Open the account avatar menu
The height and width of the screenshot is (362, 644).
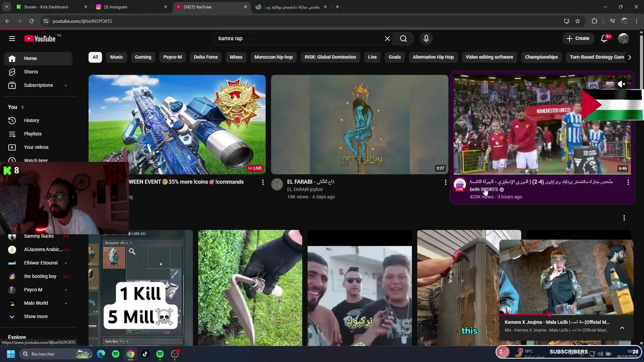tap(623, 39)
